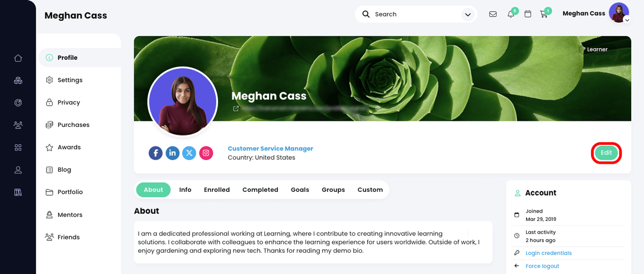Expand the search options dropdown arrow
The width and height of the screenshot is (644, 274).
pos(467,15)
